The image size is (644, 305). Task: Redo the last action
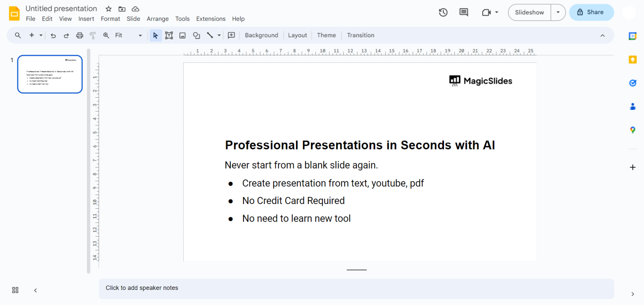[66, 35]
